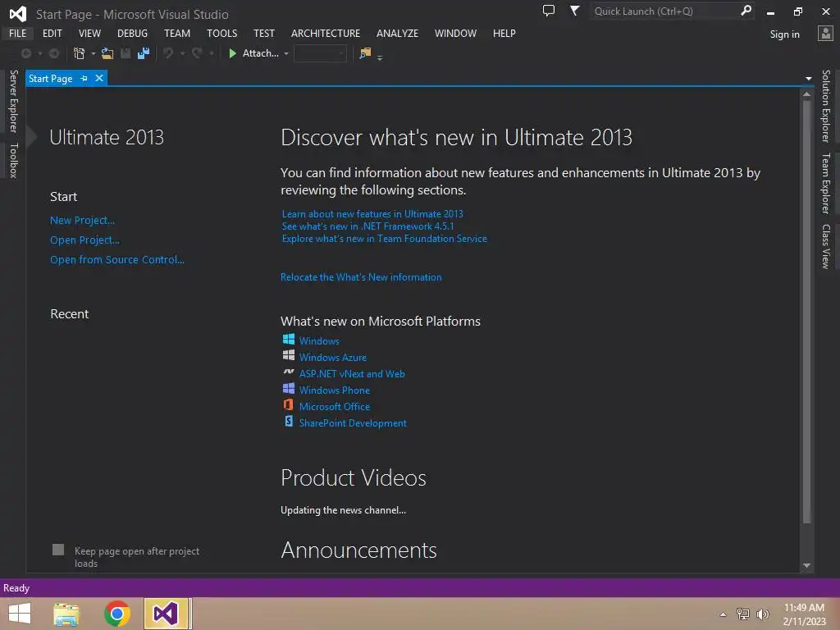The height and width of the screenshot is (630, 840).
Task: Click the Open File folder toolbar icon
Action: 107,53
